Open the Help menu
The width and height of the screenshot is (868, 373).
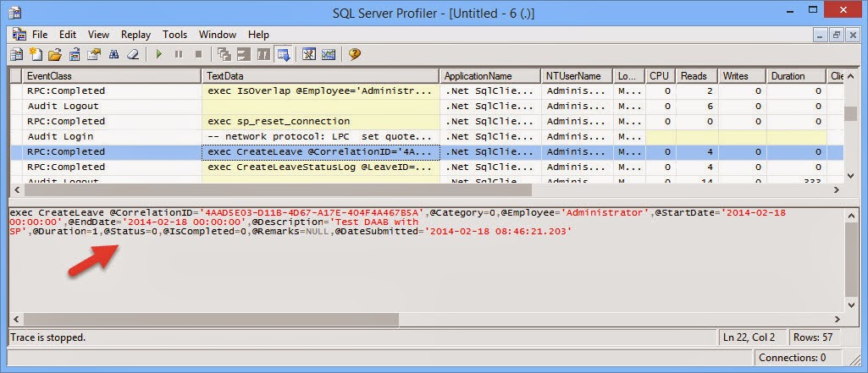(x=258, y=35)
